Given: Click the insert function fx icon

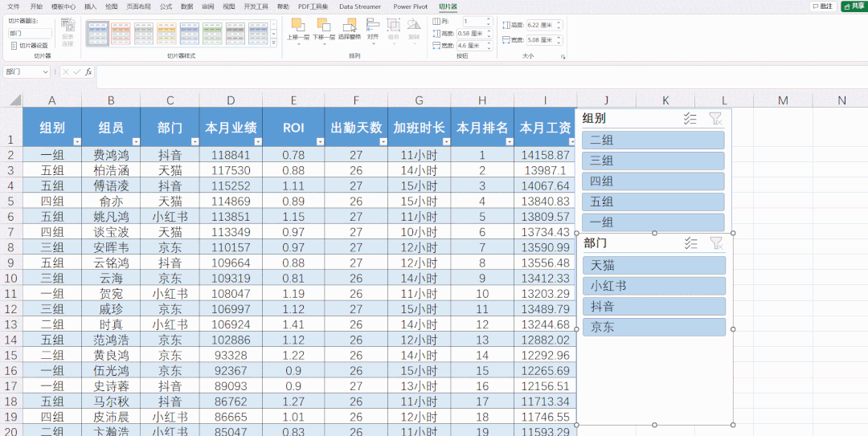Looking at the screenshot, I should tap(88, 72).
